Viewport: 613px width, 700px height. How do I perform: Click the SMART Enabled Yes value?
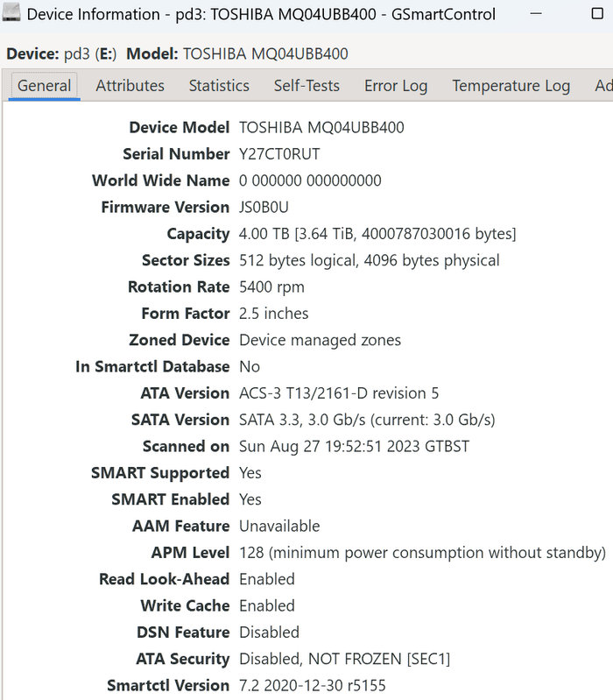tap(250, 499)
